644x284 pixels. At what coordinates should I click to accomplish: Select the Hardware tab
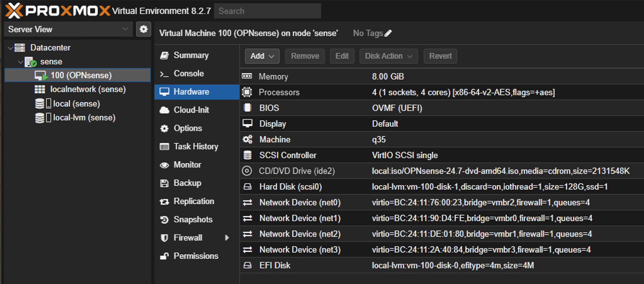pos(197,92)
